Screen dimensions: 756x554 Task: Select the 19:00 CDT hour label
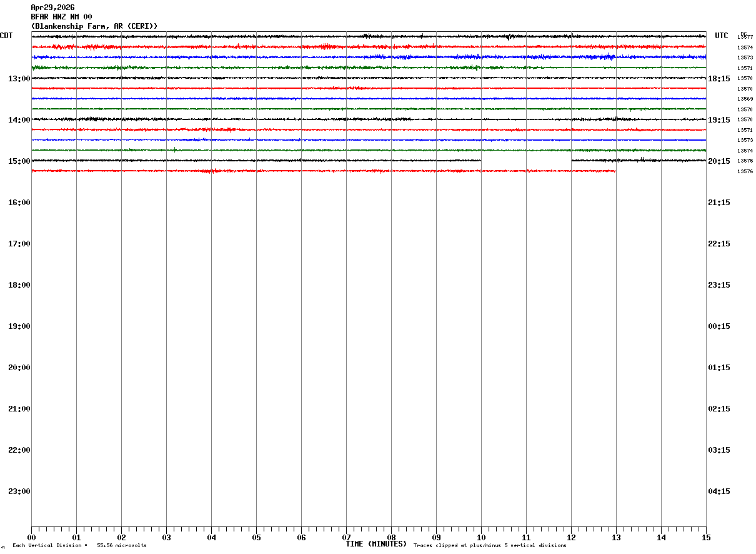click(19, 326)
